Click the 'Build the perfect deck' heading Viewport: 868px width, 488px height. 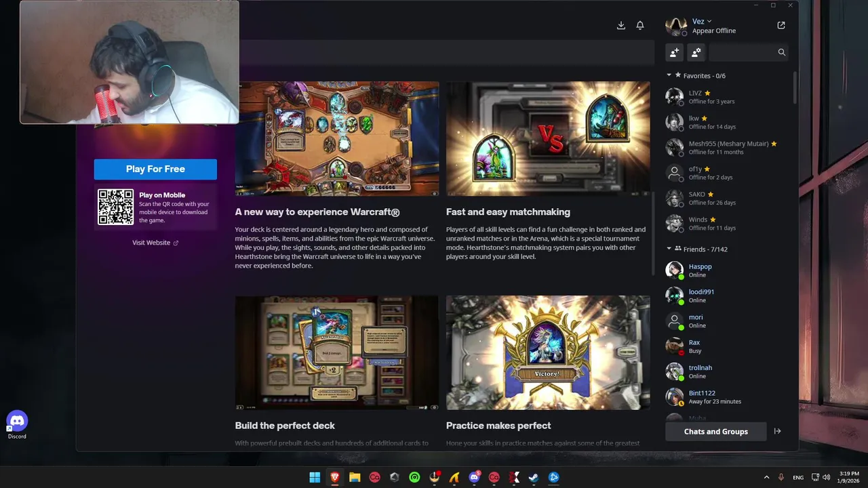(285, 426)
